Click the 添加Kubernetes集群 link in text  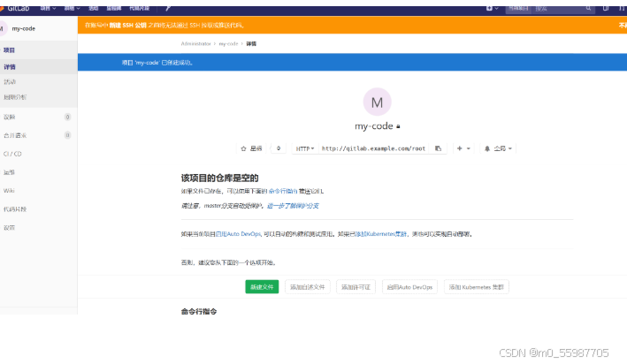point(381,234)
